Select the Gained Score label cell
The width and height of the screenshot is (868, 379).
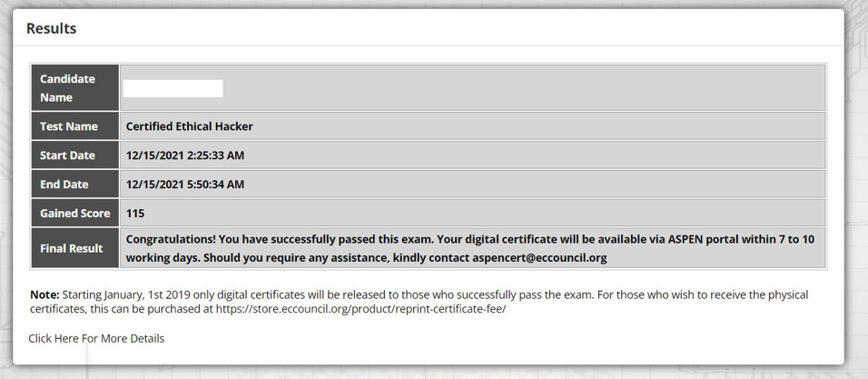[x=75, y=214]
